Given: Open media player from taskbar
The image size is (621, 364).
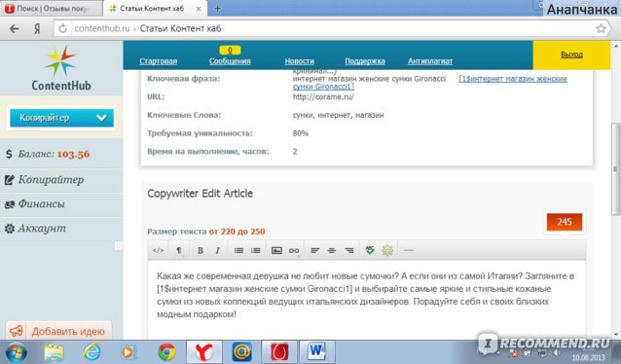Looking at the screenshot, I should click(x=128, y=352).
